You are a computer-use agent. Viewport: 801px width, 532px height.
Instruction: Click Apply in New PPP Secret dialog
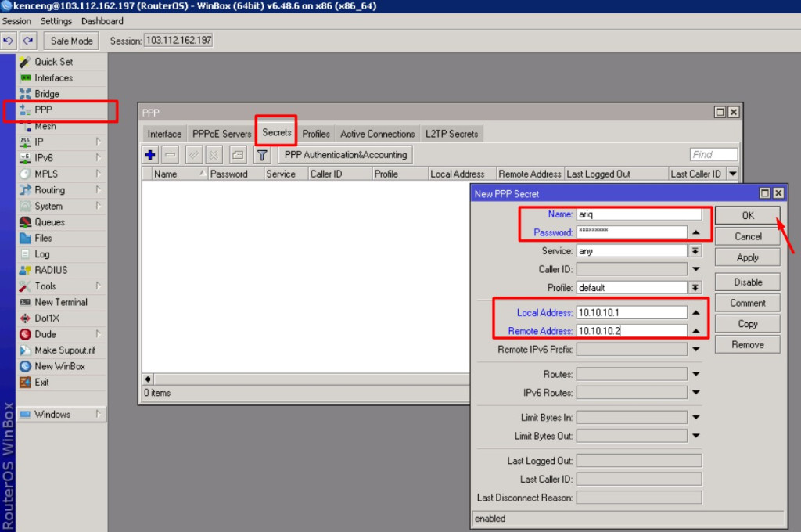tap(747, 257)
